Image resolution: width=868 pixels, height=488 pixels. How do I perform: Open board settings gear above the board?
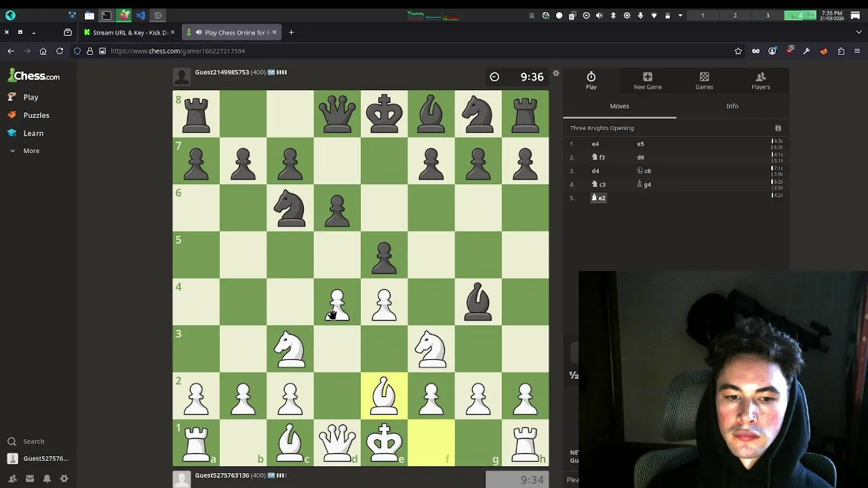[555, 73]
